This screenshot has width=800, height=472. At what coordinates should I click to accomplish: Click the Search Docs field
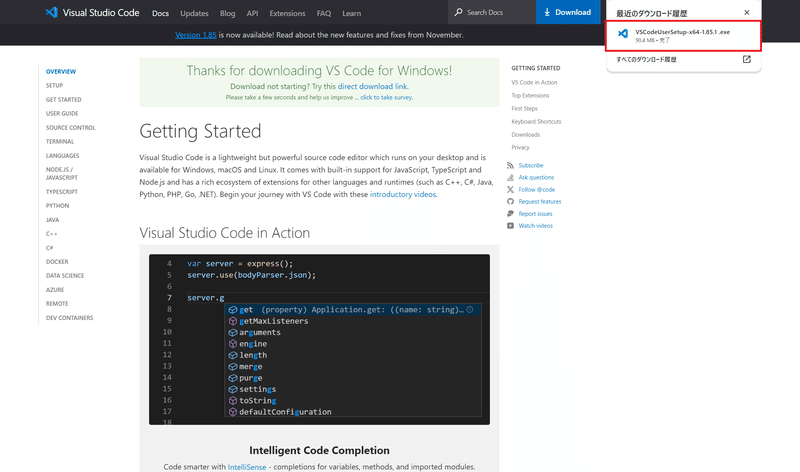coord(492,12)
